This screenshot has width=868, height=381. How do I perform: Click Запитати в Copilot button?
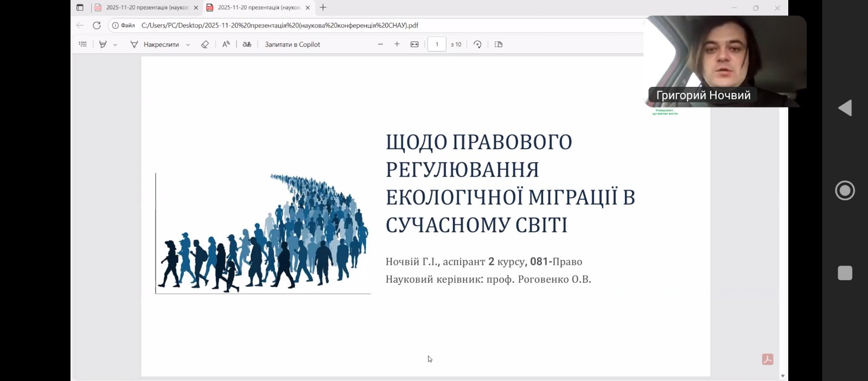(x=292, y=45)
